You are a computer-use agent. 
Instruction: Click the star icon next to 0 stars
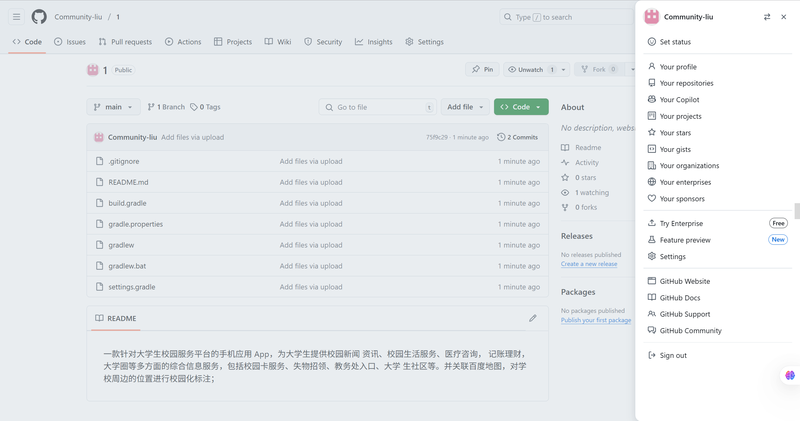[565, 178]
